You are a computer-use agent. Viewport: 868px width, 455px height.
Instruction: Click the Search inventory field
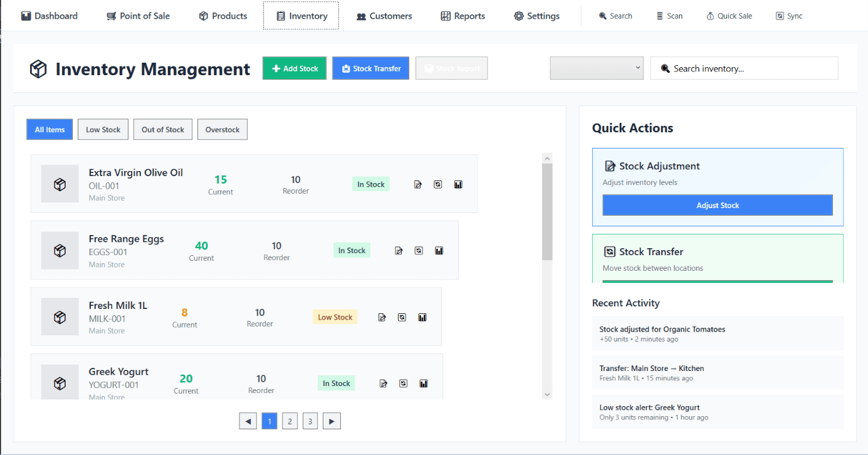point(744,68)
